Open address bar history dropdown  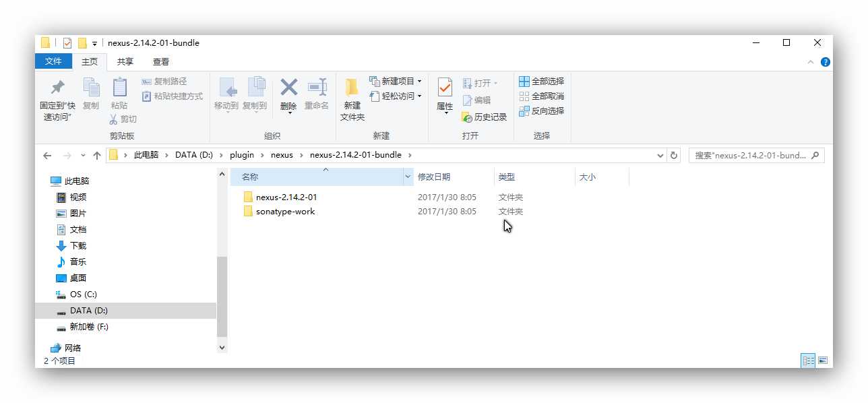coord(660,155)
